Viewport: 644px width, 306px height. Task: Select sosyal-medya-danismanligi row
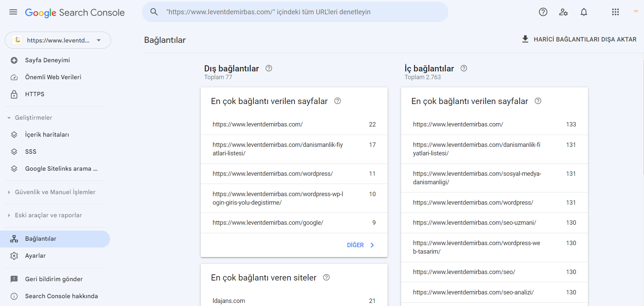pos(495,178)
